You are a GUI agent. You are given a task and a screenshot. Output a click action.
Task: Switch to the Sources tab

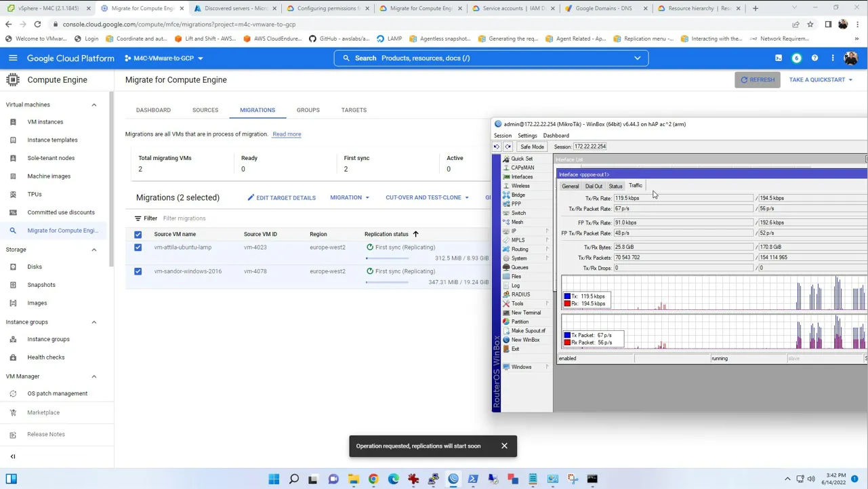pyautogui.click(x=205, y=110)
